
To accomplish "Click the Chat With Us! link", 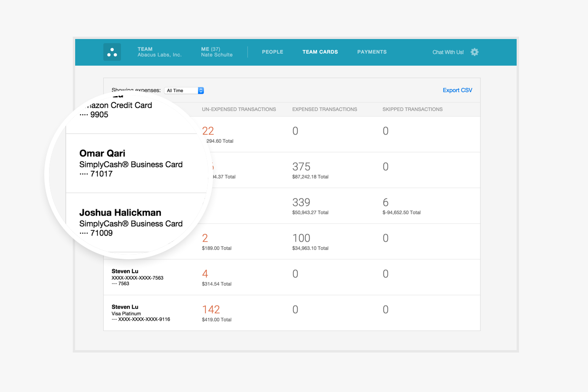I will 448,52.
